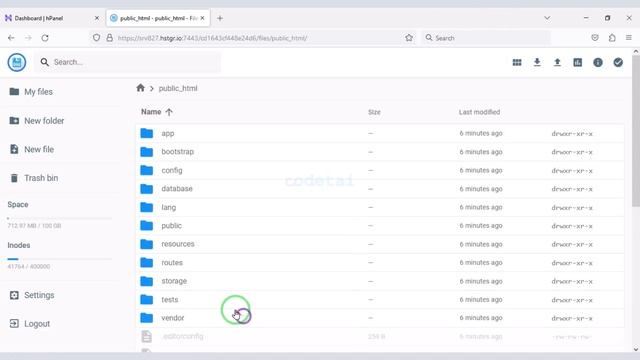The height and width of the screenshot is (360, 640).
Task: Click the Inodes usage progress bar
Action: (x=60, y=259)
